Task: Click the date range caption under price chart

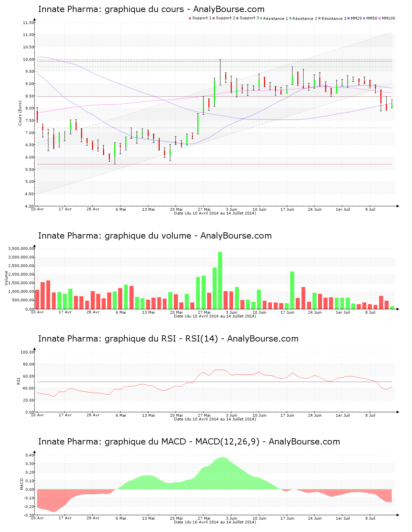Action: [x=215, y=213]
